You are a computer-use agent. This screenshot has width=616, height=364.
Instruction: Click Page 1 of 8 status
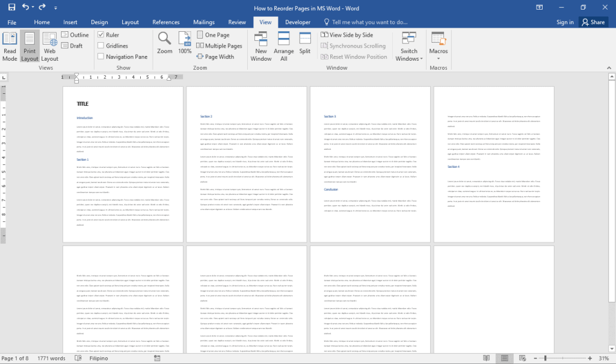tap(15, 358)
